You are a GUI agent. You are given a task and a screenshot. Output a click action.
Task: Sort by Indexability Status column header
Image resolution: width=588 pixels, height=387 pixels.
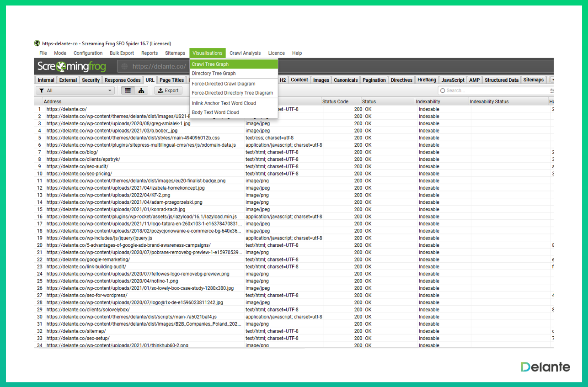click(508, 101)
